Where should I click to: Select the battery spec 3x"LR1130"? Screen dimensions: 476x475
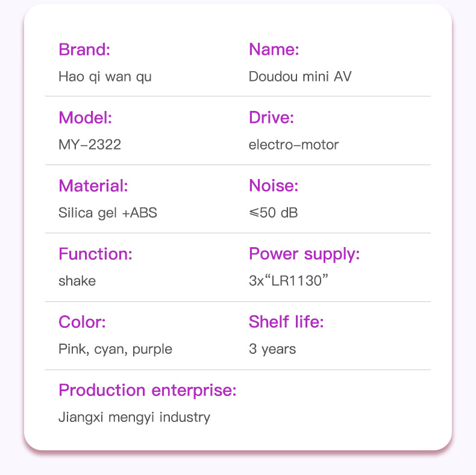pos(288,281)
